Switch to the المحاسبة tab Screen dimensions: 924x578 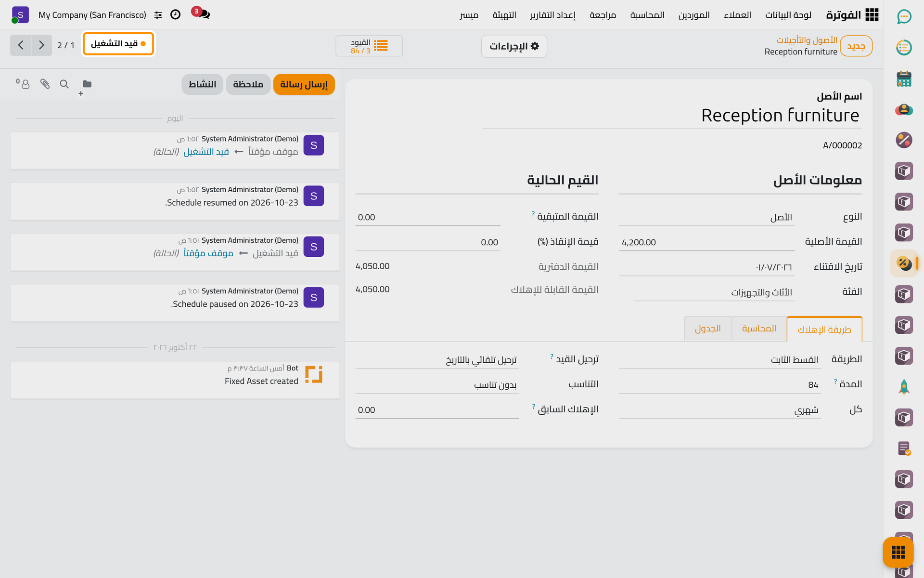(759, 328)
